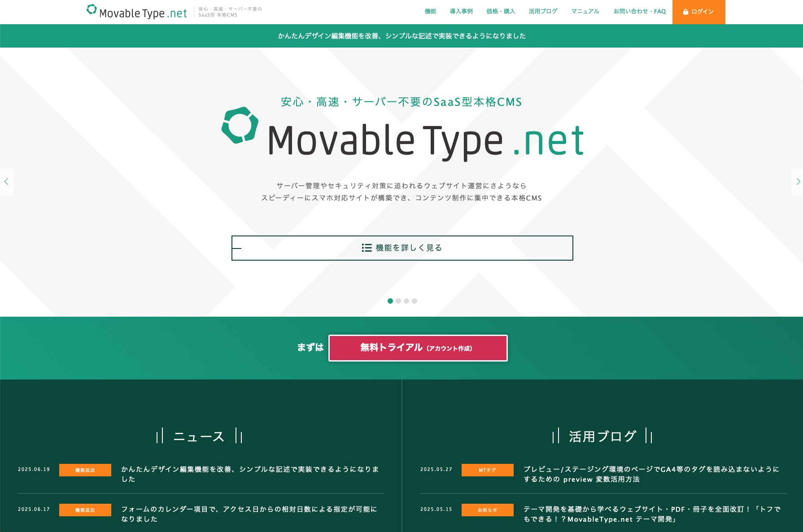Click the lock icon in the login button

[x=685, y=12]
